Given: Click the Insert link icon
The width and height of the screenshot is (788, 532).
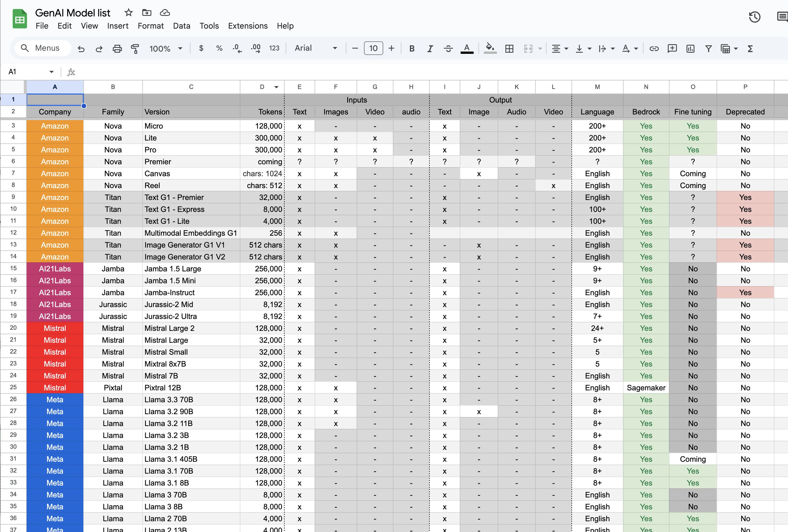Looking at the screenshot, I should coord(654,49).
